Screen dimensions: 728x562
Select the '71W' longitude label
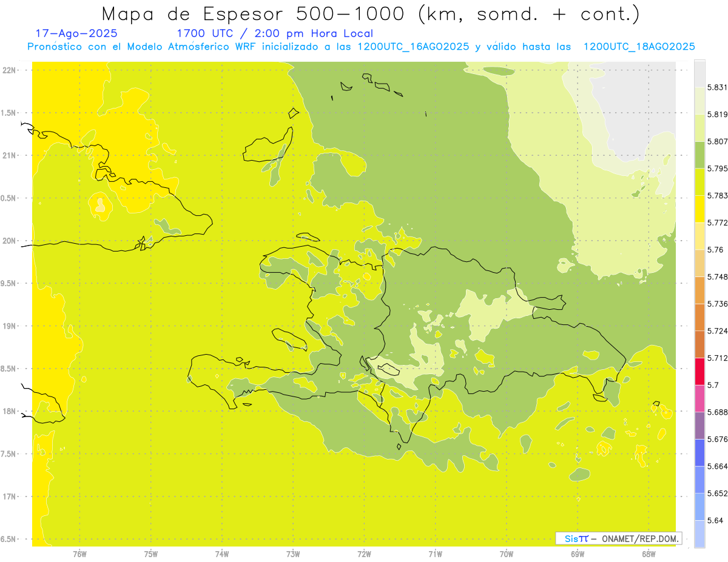[x=435, y=554]
